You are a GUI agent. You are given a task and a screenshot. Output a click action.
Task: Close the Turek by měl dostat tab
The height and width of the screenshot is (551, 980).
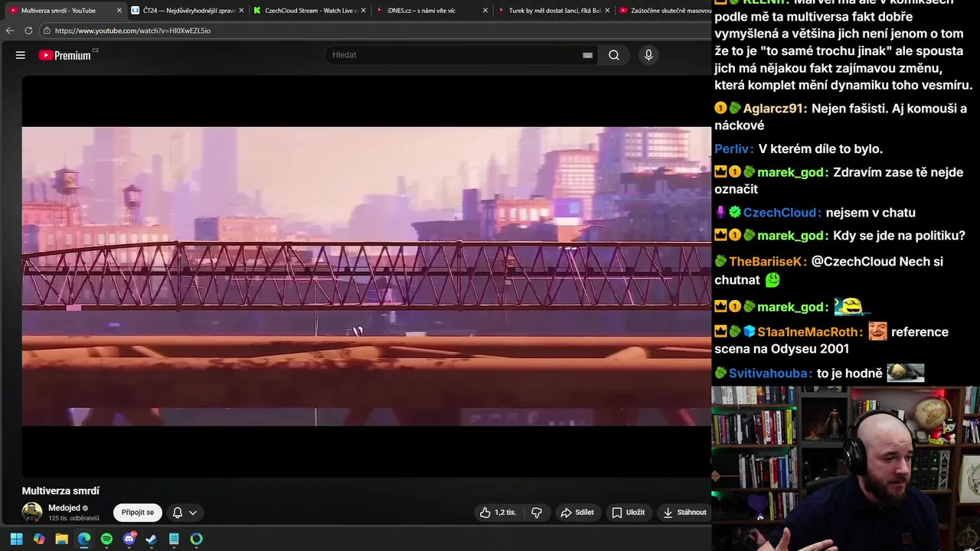tap(607, 11)
